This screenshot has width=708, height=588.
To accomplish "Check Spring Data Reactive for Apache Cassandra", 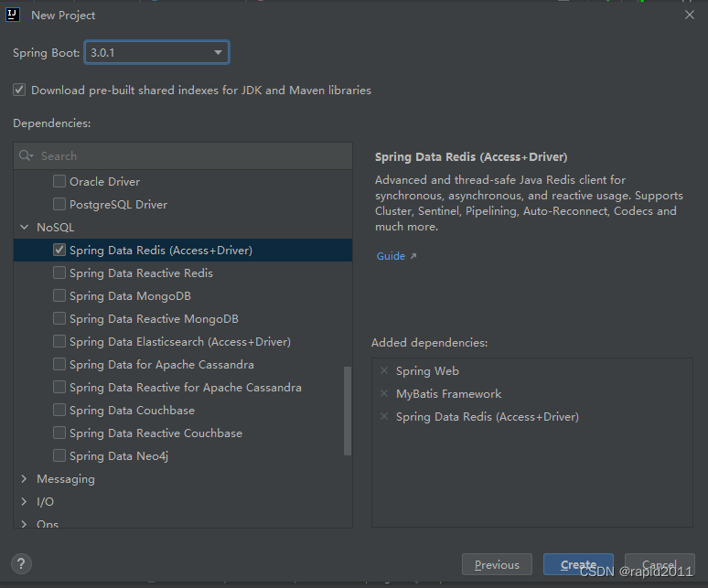I will click(x=59, y=387).
